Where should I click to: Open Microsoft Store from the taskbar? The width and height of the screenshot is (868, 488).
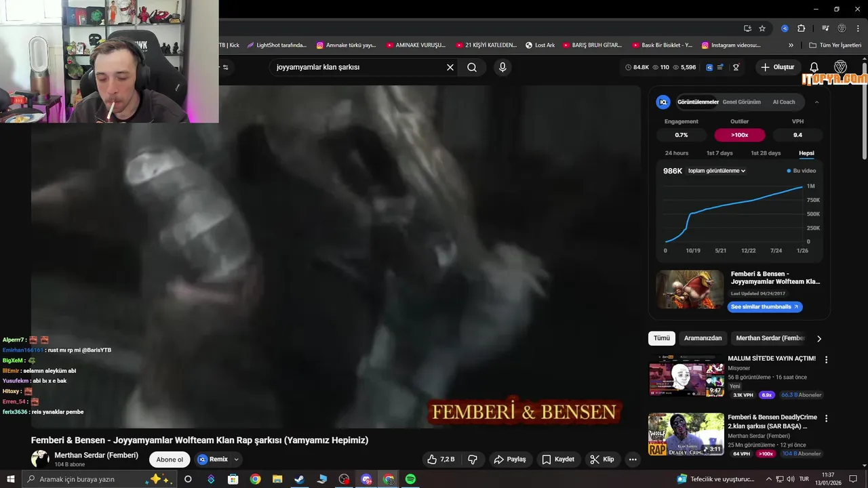(x=233, y=479)
